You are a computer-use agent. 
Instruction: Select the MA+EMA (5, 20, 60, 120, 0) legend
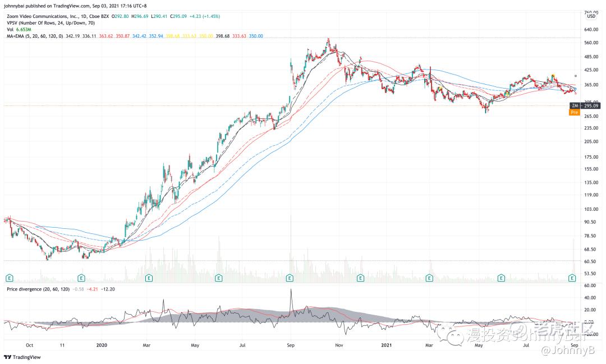point(35,36)
